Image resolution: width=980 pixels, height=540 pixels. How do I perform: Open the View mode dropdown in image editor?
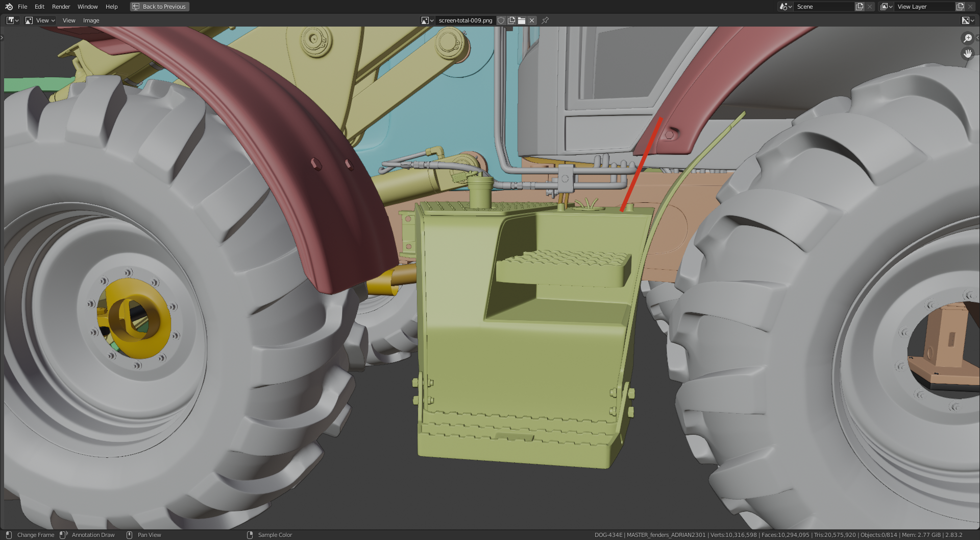point(40,20)
